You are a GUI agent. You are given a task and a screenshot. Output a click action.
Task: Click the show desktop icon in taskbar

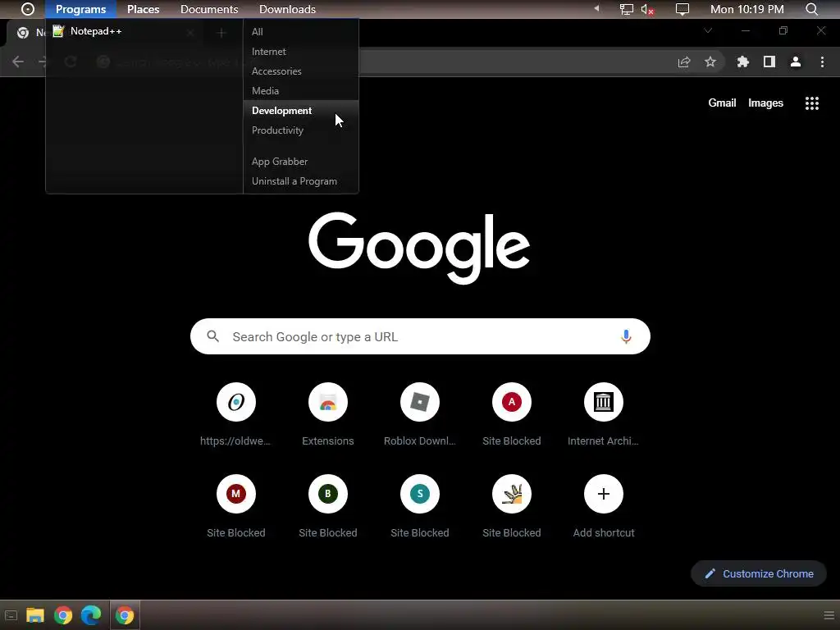pyautogui.click(x=11, y=615)
